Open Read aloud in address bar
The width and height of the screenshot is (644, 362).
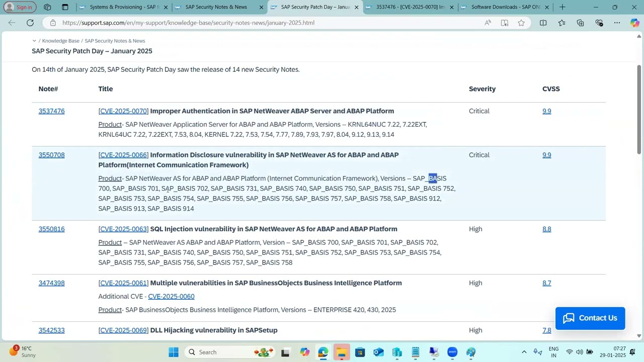click(x=488, y=23)
